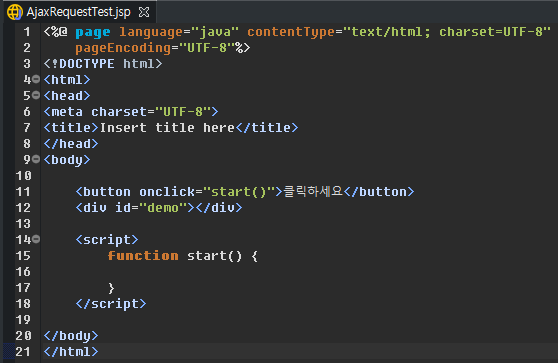Click line number 1 in the gutter
This screenshot has height=363, width=558.
pos(27,32)
